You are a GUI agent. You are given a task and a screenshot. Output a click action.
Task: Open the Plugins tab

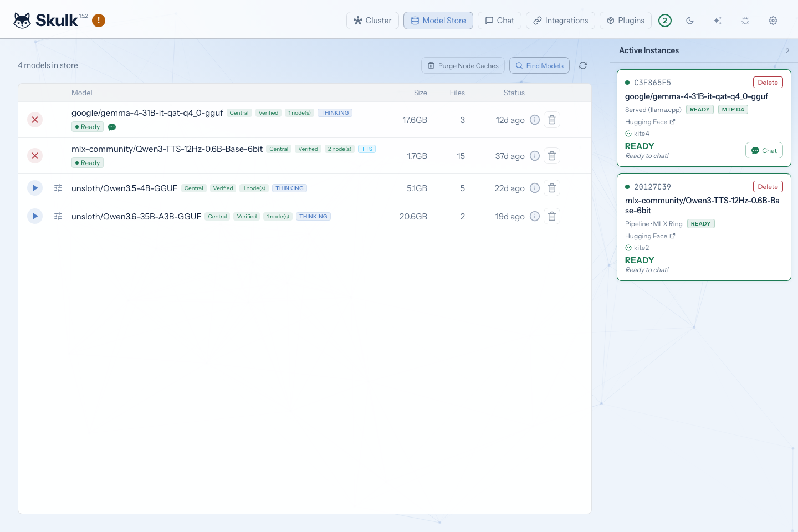tap(626, 21)
